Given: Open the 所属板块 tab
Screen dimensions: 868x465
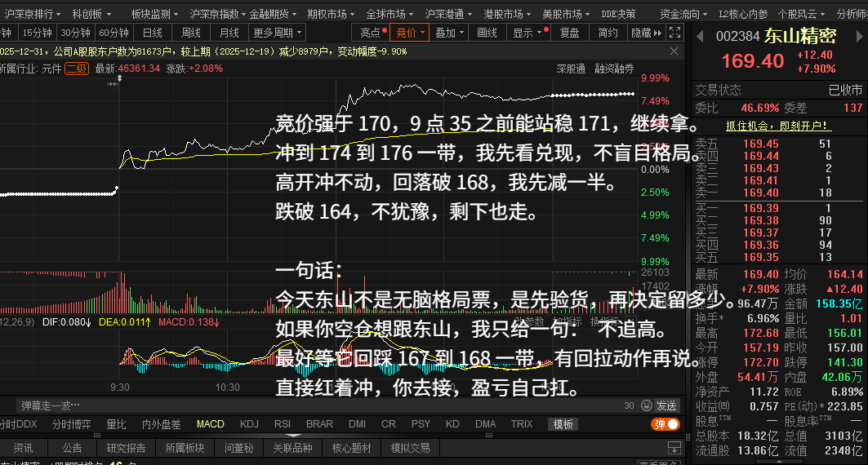Looking at the screenshot, I should (185, 448).
